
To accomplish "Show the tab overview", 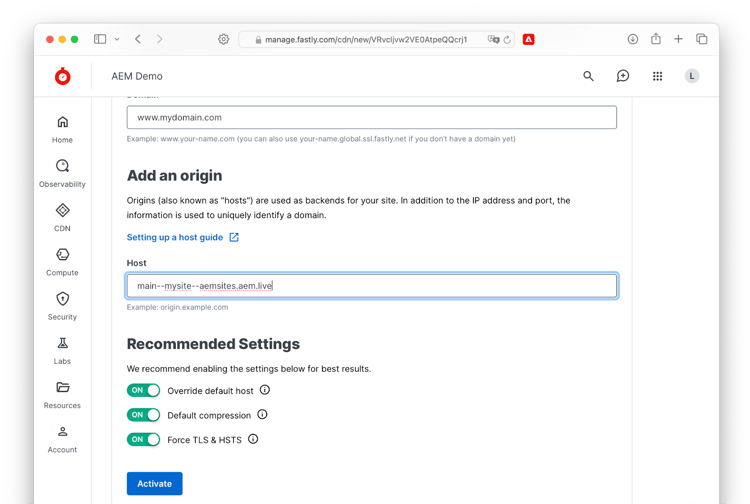I will [702, 39].
